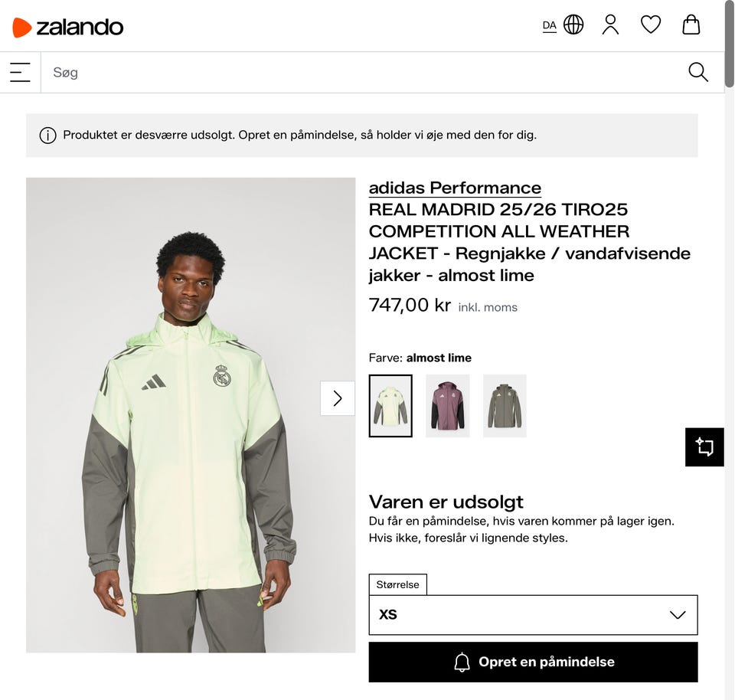Viewport: 735px width, 700px height.
Task: Open adidas Performance brand link
Action: click(455, 188)
